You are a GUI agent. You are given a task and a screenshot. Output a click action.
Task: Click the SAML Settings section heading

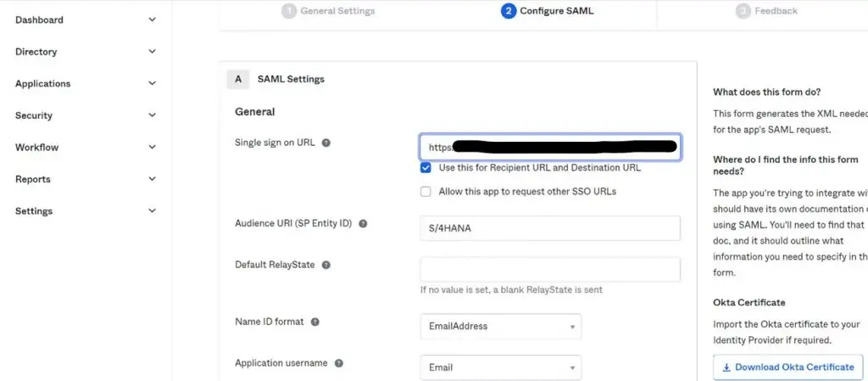tap(291, 79)
